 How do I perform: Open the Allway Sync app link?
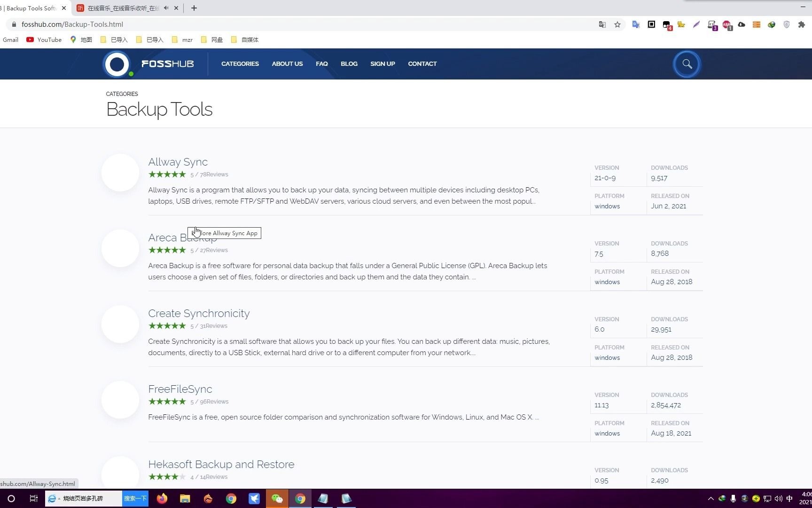pyautogui.click(x=178, y=162)
